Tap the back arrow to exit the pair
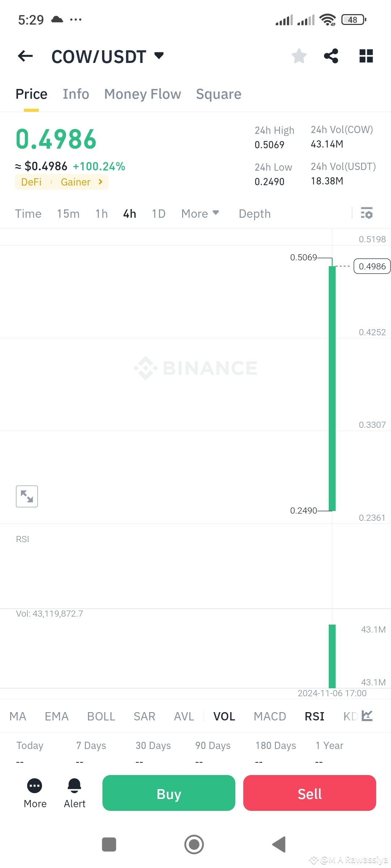391x868 pixels. pyautogui.click(x=24, y=56)
